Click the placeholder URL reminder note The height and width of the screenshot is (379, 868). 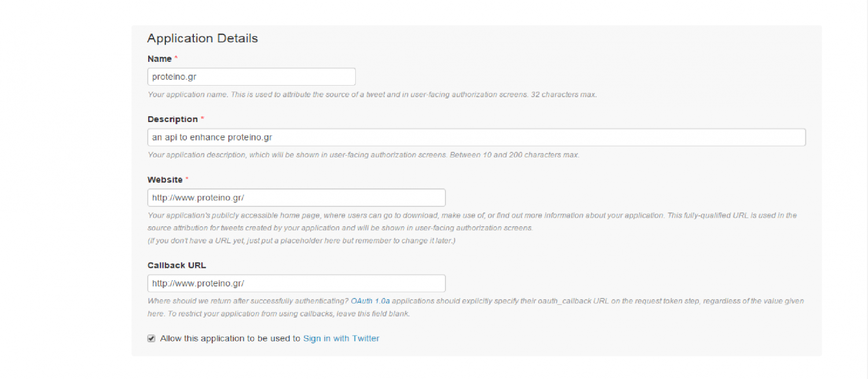pos(301,240)
